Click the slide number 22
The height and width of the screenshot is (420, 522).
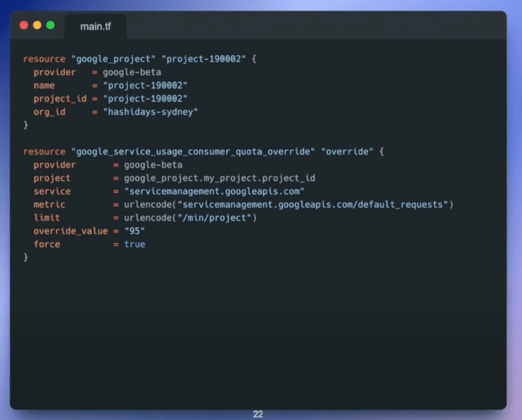(258, 414)
